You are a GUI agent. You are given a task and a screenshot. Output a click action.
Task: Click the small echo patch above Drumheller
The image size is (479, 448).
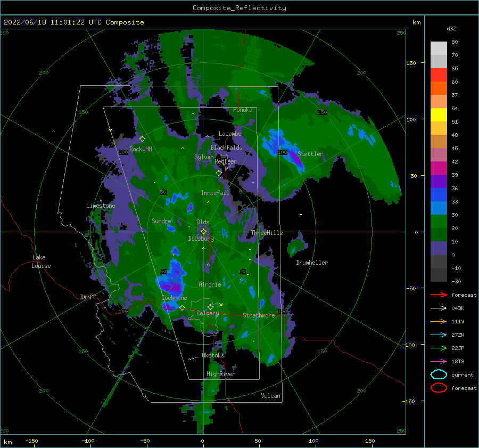(x=297, y=245)
